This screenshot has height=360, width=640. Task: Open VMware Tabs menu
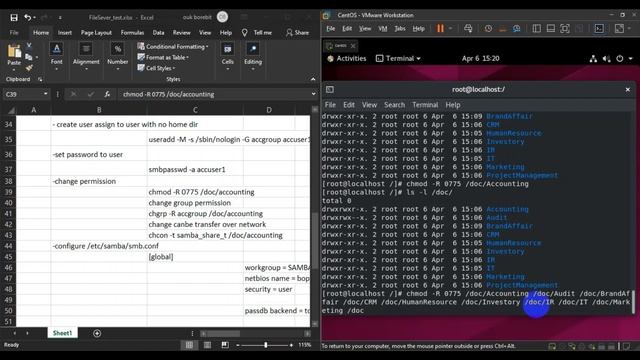(400, 29)
